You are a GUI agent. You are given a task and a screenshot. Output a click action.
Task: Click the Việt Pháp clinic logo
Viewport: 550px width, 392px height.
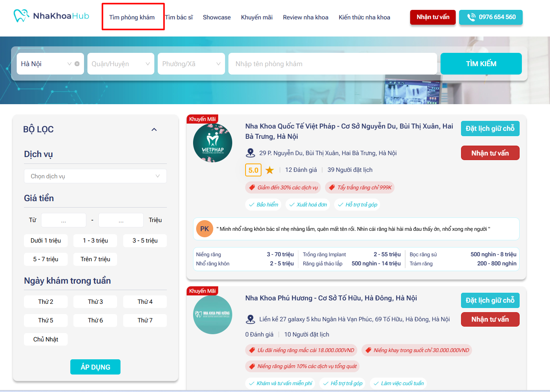212,143
